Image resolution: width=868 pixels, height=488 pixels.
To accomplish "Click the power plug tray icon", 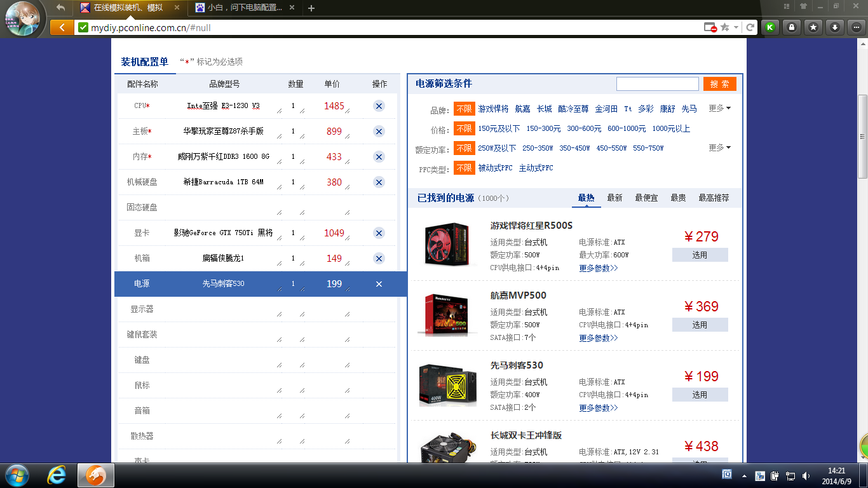I will 775,476.
